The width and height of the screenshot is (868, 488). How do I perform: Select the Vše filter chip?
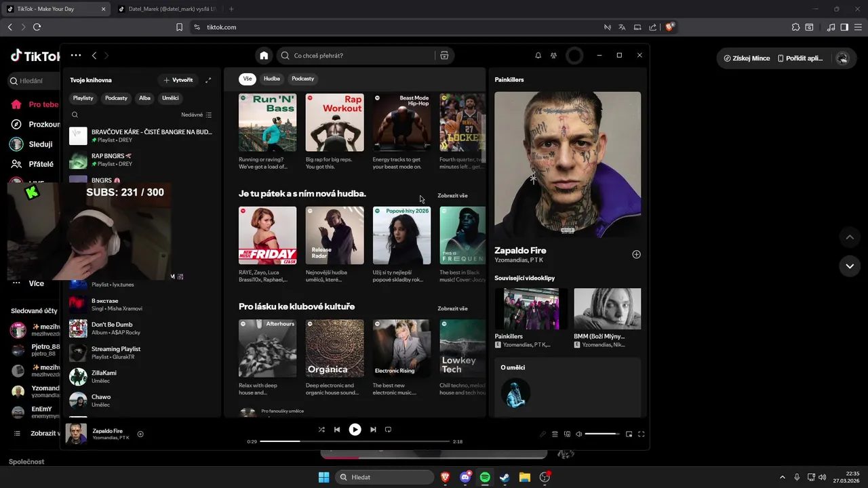click(248, 79)
